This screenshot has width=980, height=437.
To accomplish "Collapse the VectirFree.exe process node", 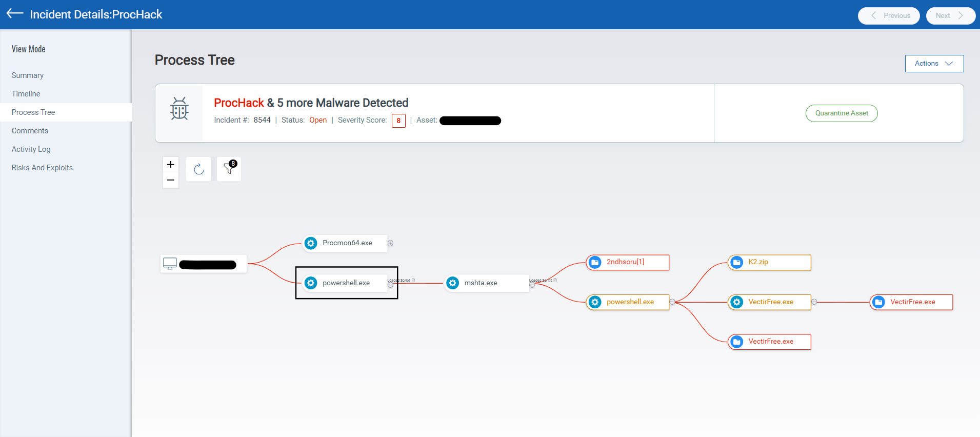I will [814, 302].
